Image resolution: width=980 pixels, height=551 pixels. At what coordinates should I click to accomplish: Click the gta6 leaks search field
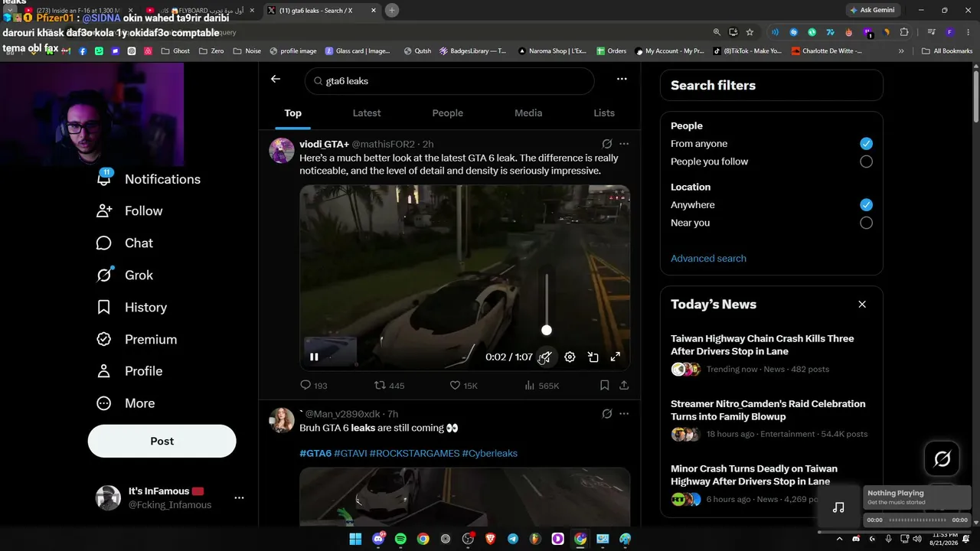coord(449,80)
